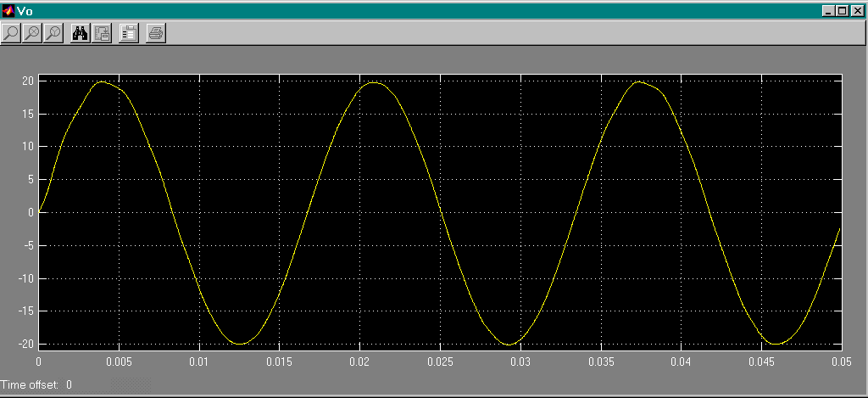Click the y-axis tick label -5
The width and height of the screenshot is (868, 398).
28,246
